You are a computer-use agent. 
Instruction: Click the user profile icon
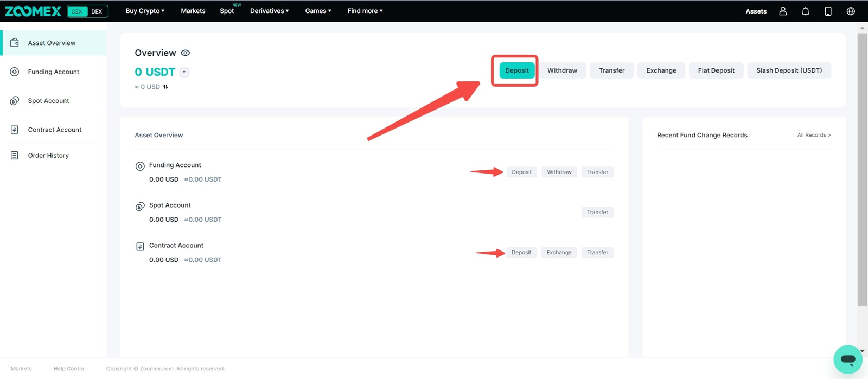[x=783, y=11]
